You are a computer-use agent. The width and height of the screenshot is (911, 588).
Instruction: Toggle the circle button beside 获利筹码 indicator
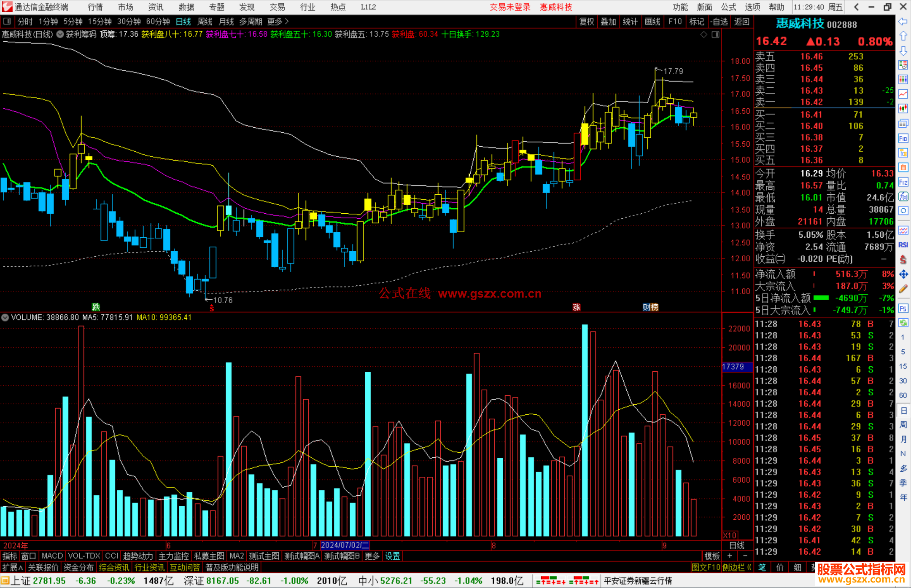click(60, 34)
